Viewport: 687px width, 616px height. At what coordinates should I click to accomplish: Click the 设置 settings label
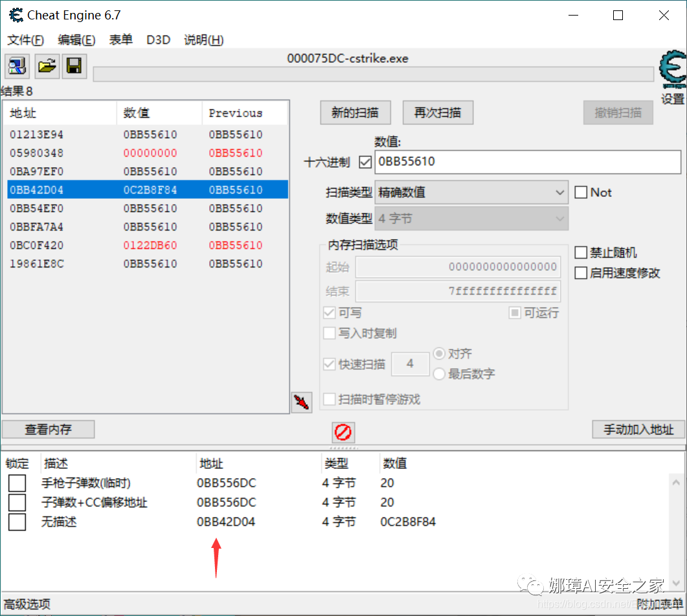[673, 99]
